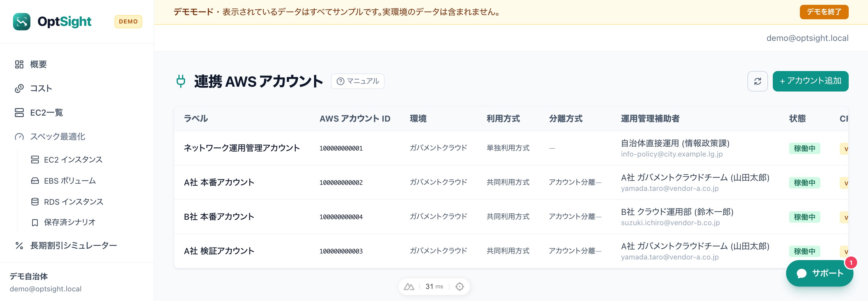Screen dimensions: 868x301
Task: Click the DEMO badge beside OptSight
Action: [128, 22]
